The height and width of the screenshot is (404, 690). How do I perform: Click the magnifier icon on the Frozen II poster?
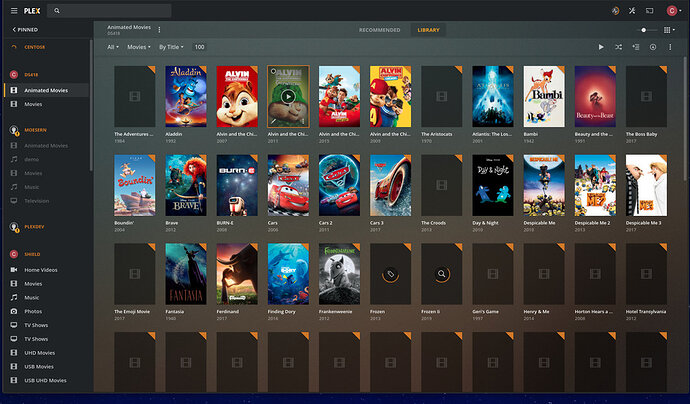(441, 274)
